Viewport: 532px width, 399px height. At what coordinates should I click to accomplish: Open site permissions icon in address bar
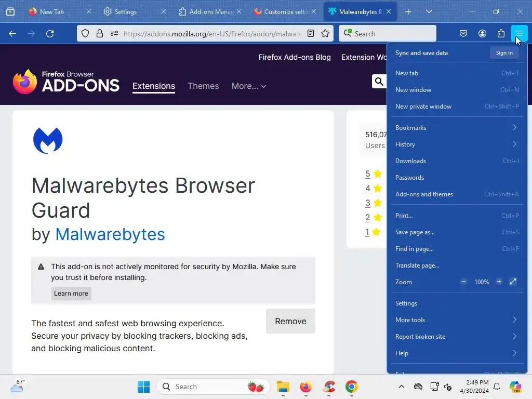coord(114,34)
